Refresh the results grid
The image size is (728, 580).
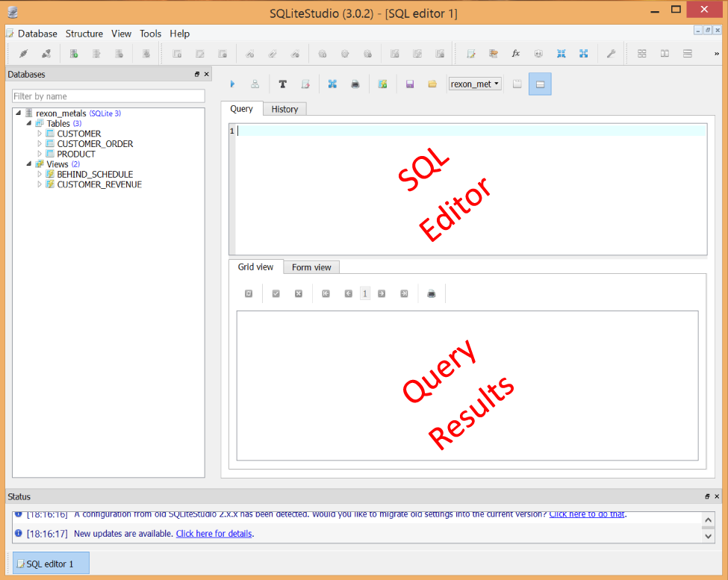tap(249, 293)
